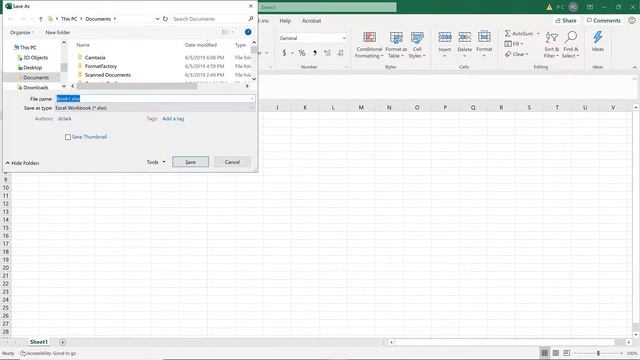Select 3D Objects in navigation pane
Screen dimensions: 640x360
click(35, 58)
